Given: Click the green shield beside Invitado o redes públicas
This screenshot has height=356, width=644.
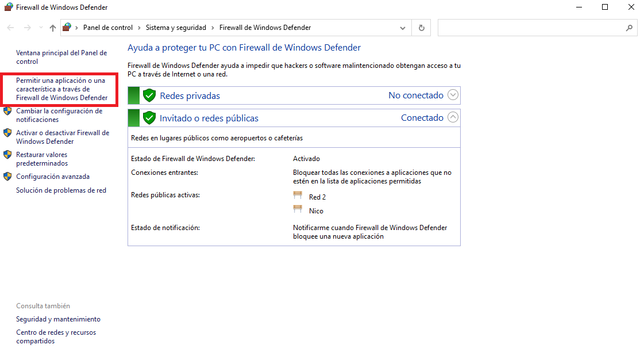Looking at the screenshot, I should [x=149, y=118].
